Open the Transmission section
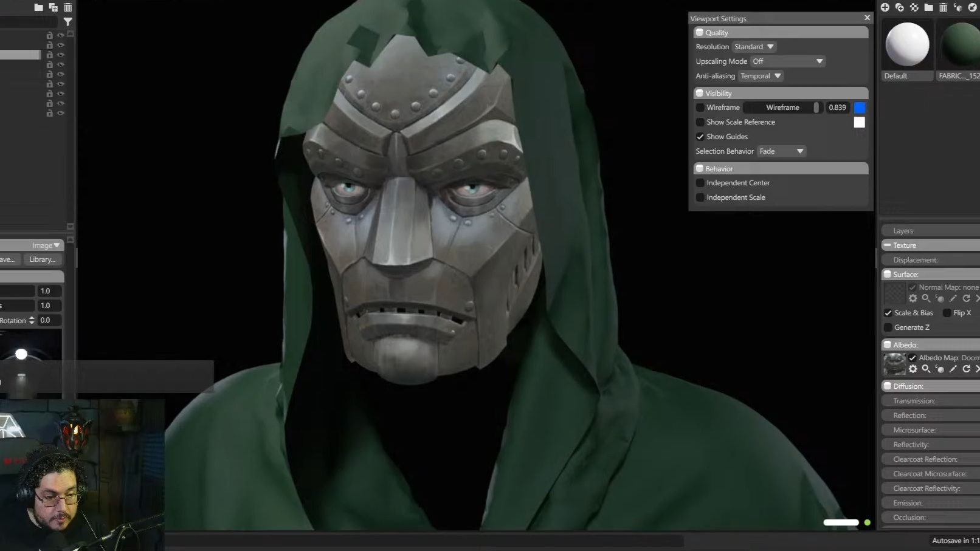Screen dimensions: 980x551 point(931,401)
